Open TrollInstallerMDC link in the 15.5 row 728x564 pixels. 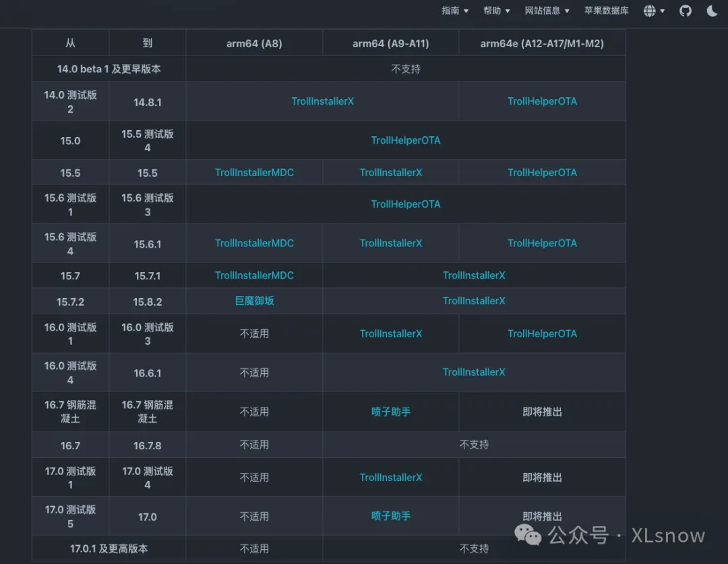click(254, 172)
